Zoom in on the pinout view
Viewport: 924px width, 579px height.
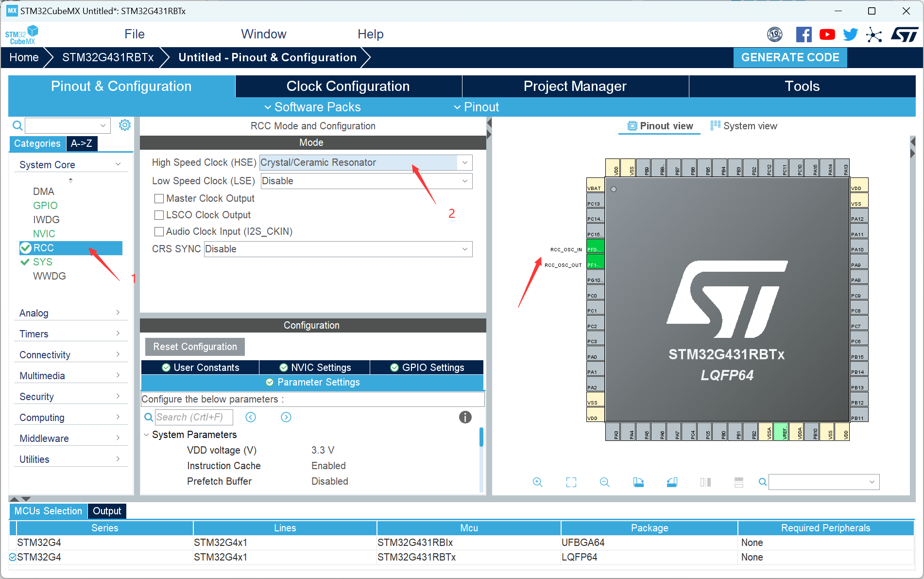click(537, 482)
